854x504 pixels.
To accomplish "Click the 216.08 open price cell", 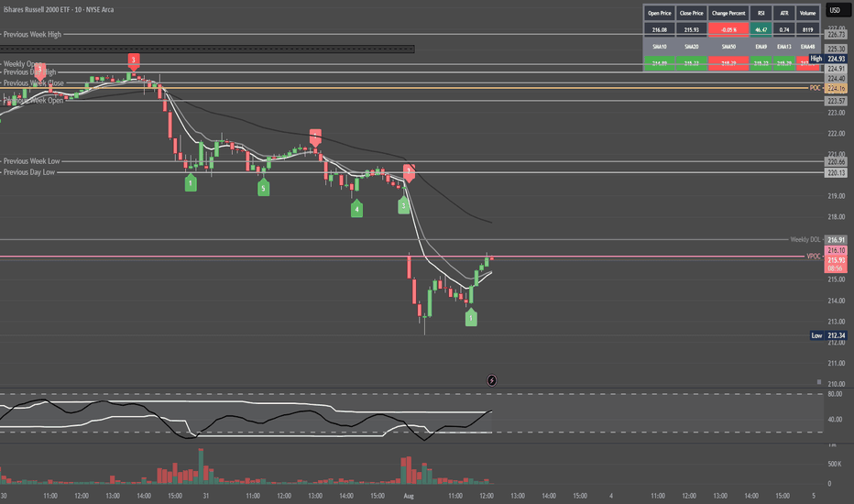I will pyautogui.click(x=660, y=30).
